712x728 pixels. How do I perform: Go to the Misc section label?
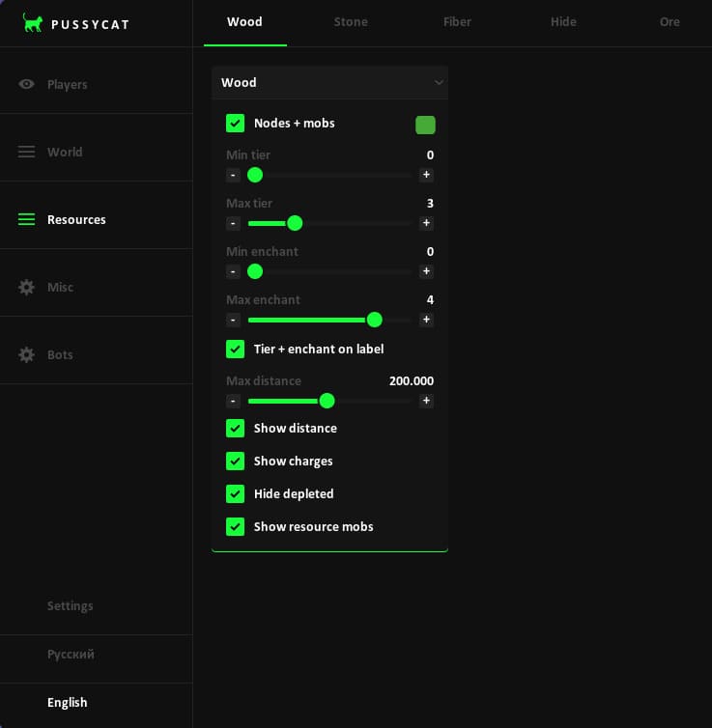click(60, 287)
